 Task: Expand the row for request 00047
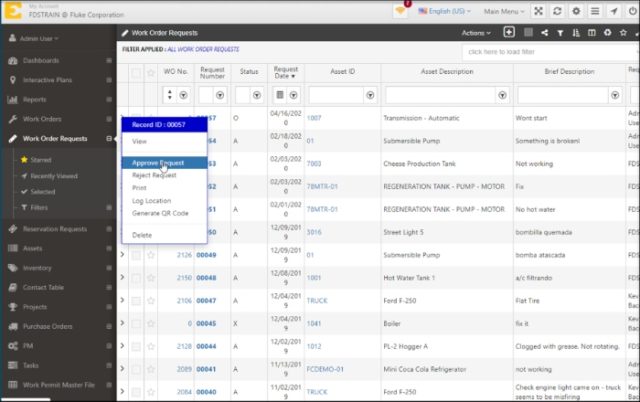point(123,300)
